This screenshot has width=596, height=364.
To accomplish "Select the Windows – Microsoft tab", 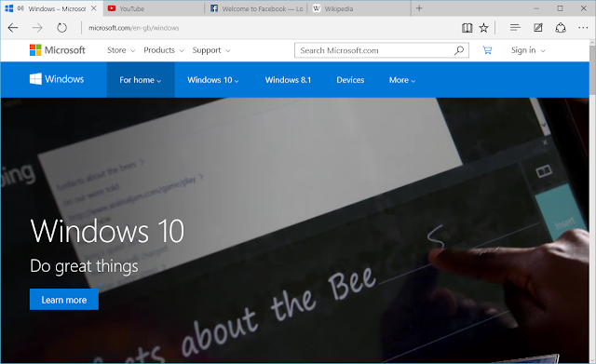I will point(51,8).
